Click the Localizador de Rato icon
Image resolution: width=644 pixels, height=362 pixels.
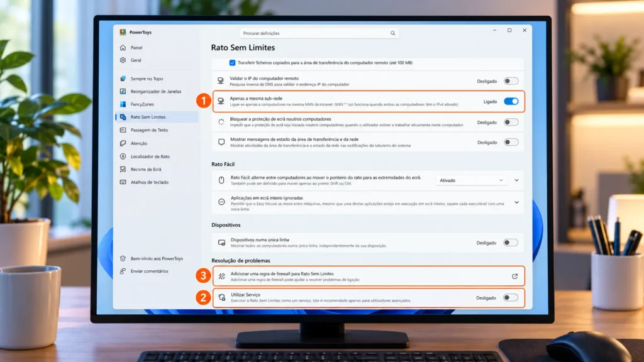point(123,156)
